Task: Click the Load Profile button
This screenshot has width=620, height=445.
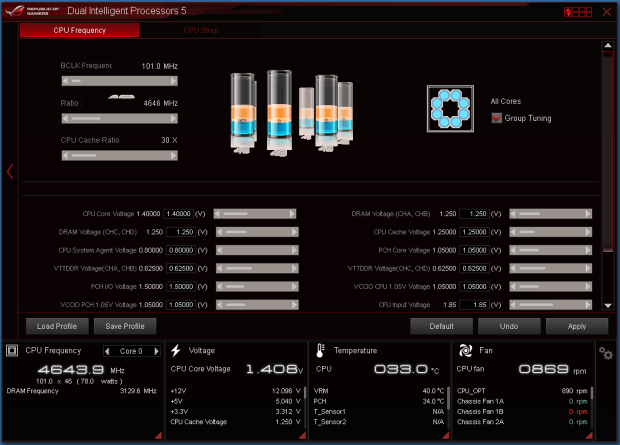Action: 57,326
